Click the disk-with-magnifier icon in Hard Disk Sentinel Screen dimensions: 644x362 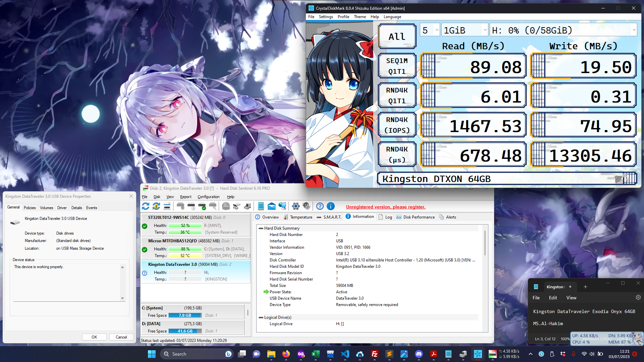[213, 206]
